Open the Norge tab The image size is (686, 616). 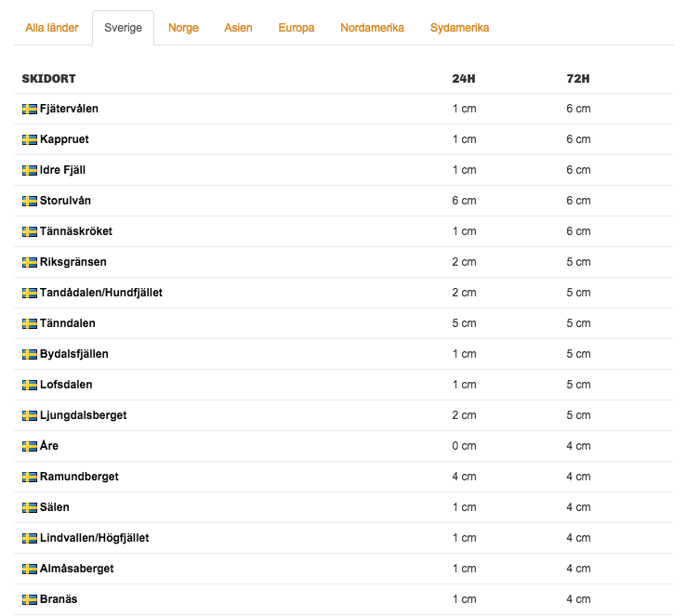[x=183, y=28]
